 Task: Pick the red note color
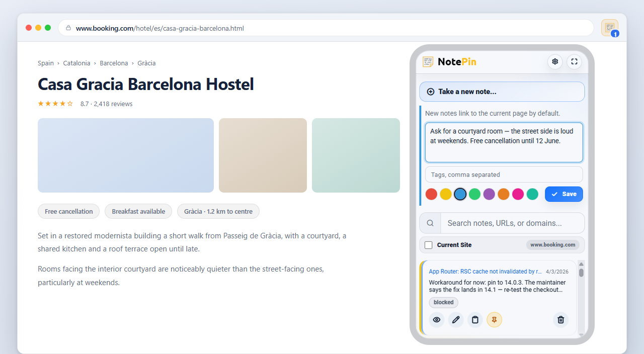click(x=431, y=194)
